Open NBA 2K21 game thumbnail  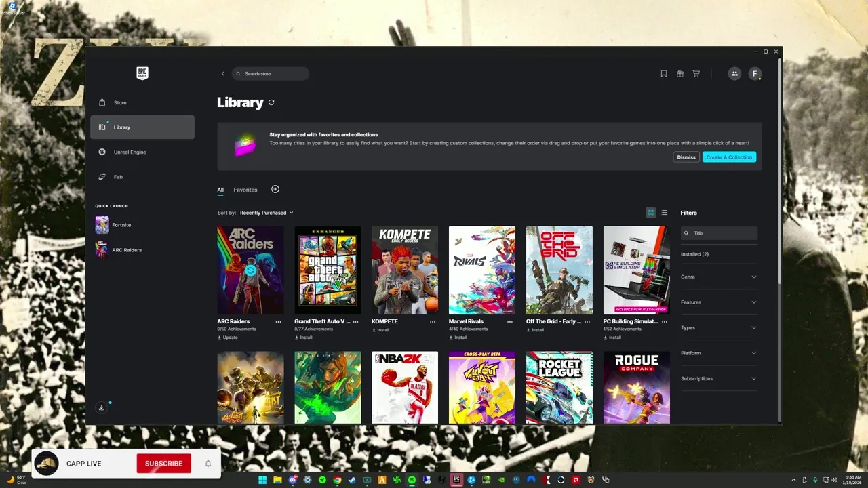click(x=405, y=388)
